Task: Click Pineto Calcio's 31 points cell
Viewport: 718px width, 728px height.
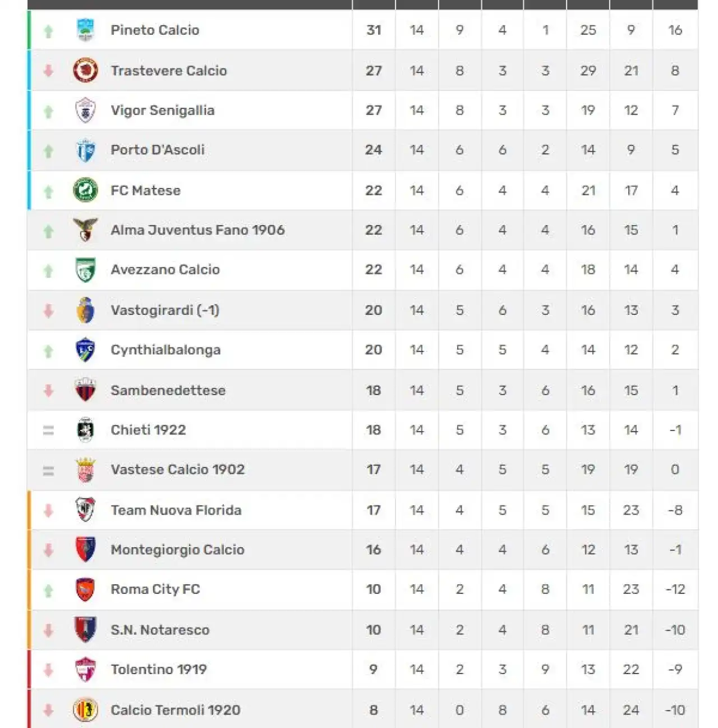Action: 374,30
